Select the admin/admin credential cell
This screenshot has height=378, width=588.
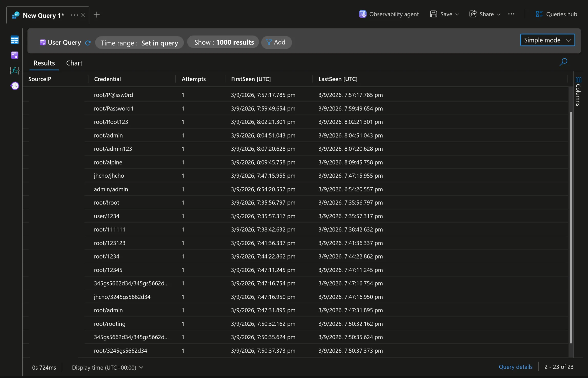111,189
